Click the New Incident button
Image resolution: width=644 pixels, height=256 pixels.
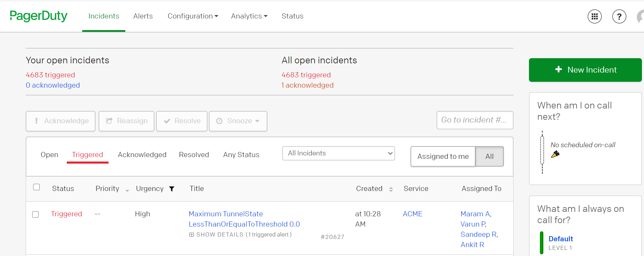point(585,70)
